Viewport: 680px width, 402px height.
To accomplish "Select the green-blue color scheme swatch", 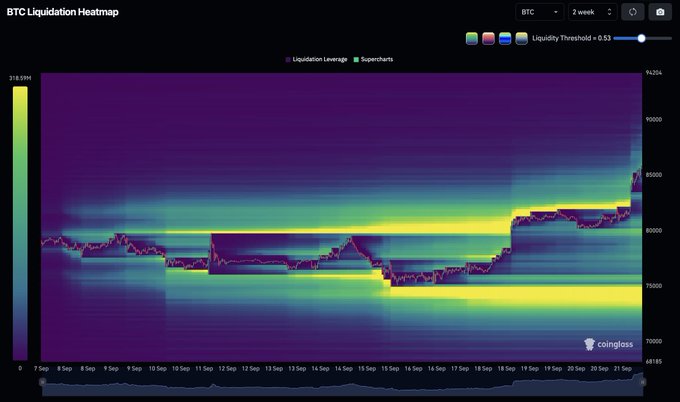I will 472,39.
